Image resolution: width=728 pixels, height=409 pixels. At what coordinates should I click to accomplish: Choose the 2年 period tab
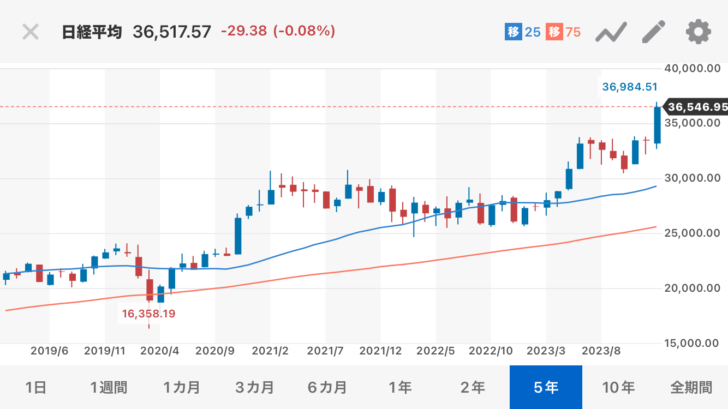[x=473, y=387]
